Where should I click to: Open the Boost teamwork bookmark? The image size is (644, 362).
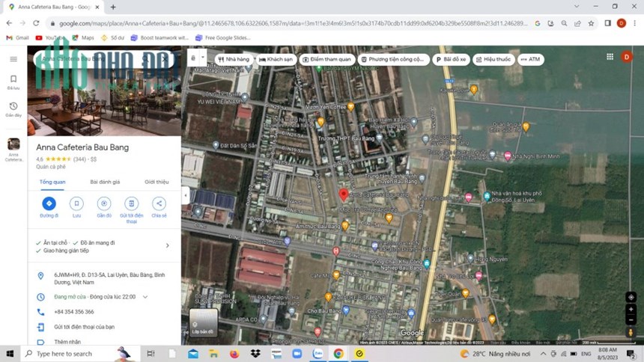[160, 37]
